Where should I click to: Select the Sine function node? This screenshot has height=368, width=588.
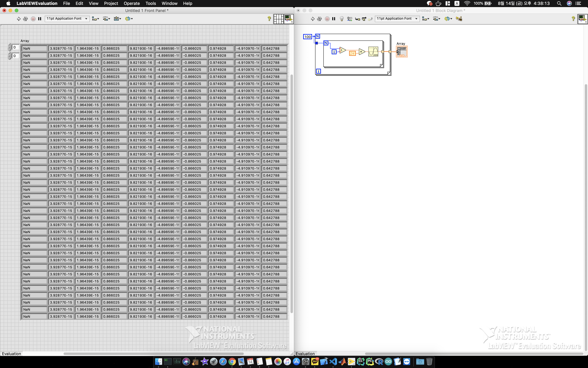click(373, 52)
